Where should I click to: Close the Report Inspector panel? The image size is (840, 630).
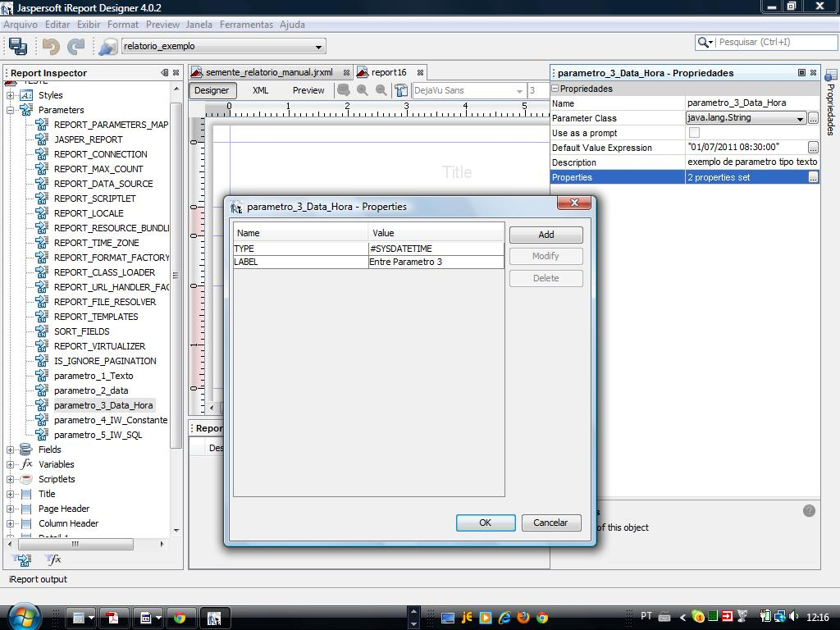[x=176, y=73]
